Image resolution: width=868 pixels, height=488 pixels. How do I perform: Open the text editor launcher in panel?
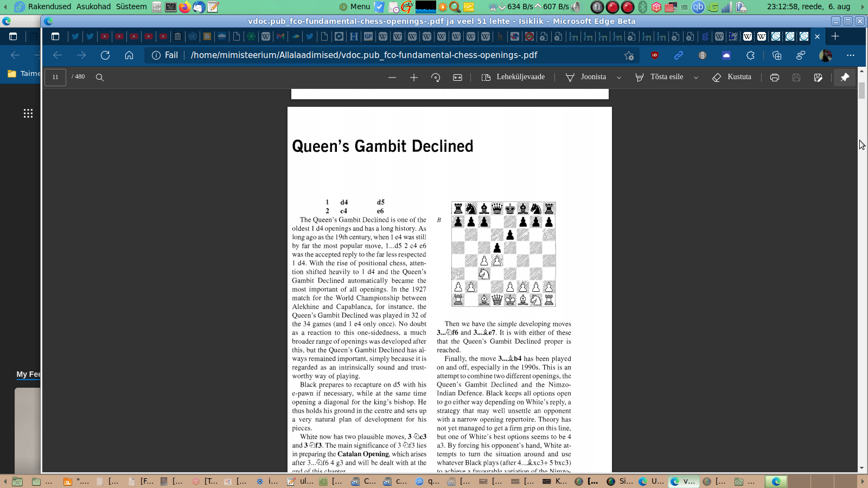coord(213,7)
